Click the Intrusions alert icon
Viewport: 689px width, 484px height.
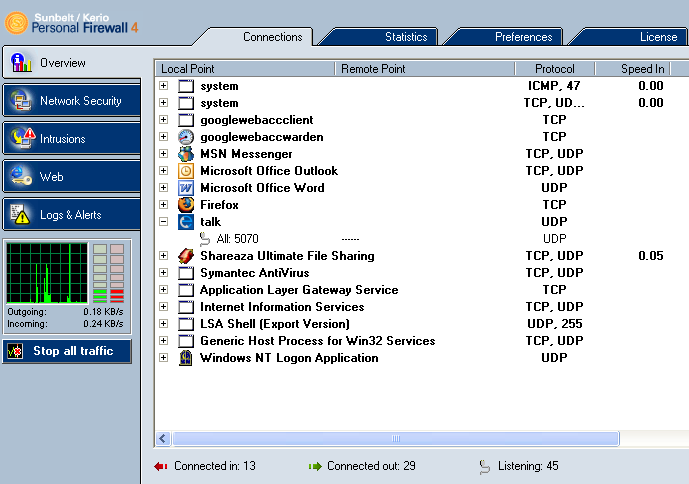click(x=22, y=138)
